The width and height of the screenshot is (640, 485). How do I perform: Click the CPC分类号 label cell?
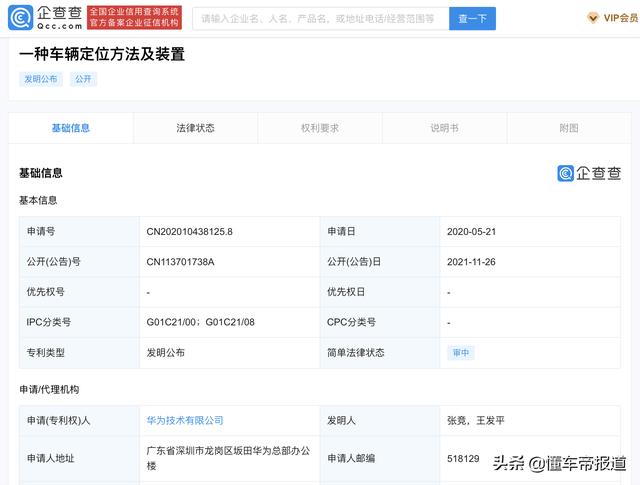[380, 322]
